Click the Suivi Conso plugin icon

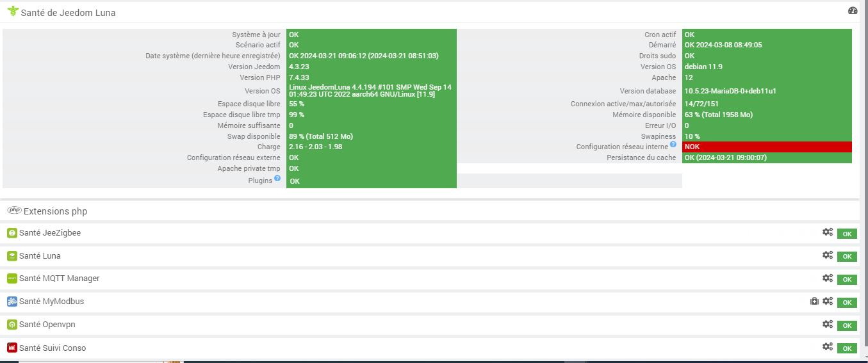point(12,348)
